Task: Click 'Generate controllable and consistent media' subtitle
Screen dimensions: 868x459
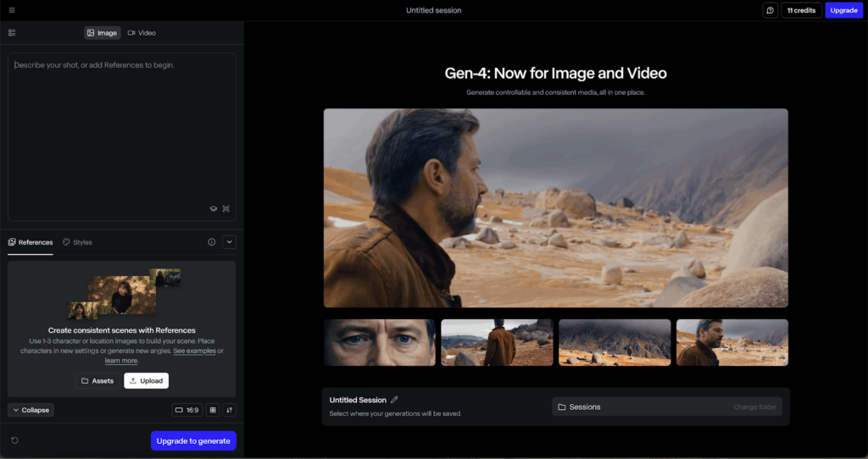Action: (556, 92)
